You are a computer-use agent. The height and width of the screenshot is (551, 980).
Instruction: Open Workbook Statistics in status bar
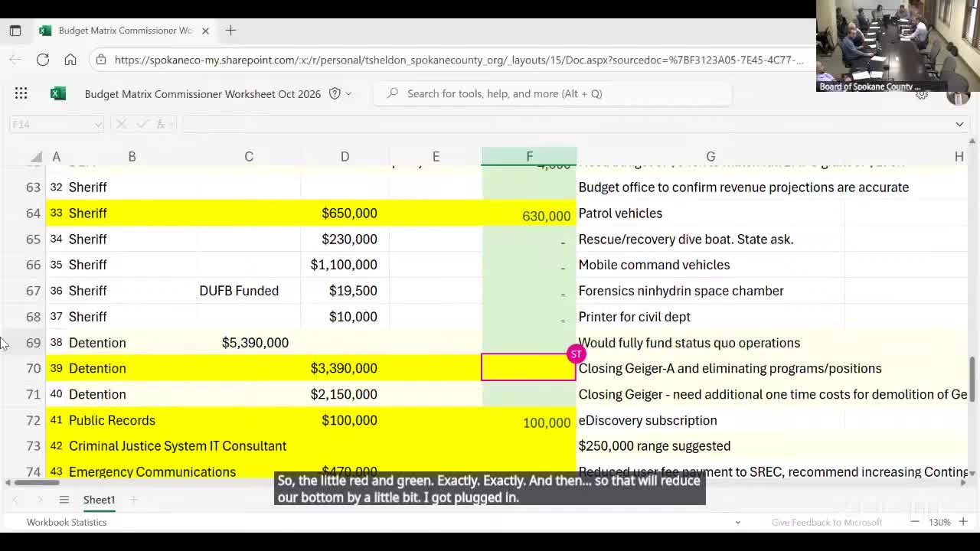point(67,522)
